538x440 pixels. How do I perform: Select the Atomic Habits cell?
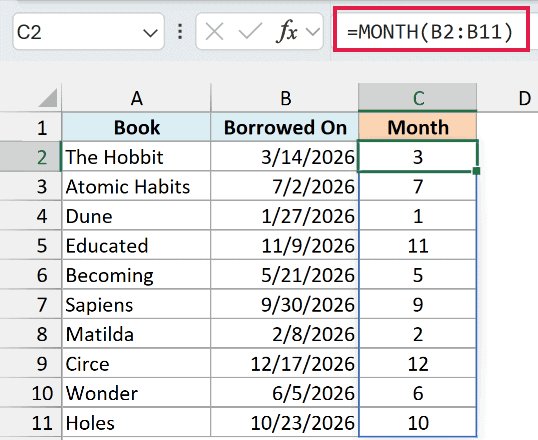tap(136, 186)
